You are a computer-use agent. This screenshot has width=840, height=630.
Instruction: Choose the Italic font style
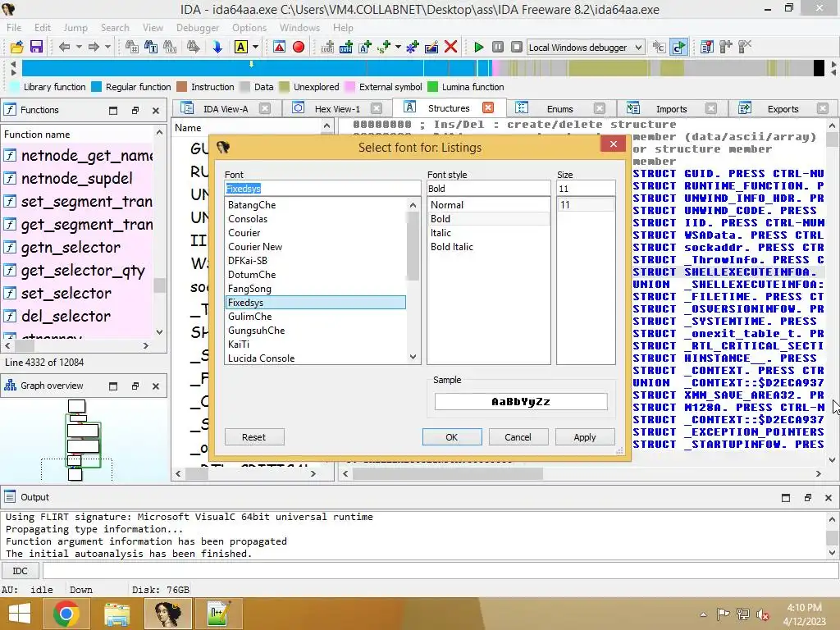tap(489, 232)
